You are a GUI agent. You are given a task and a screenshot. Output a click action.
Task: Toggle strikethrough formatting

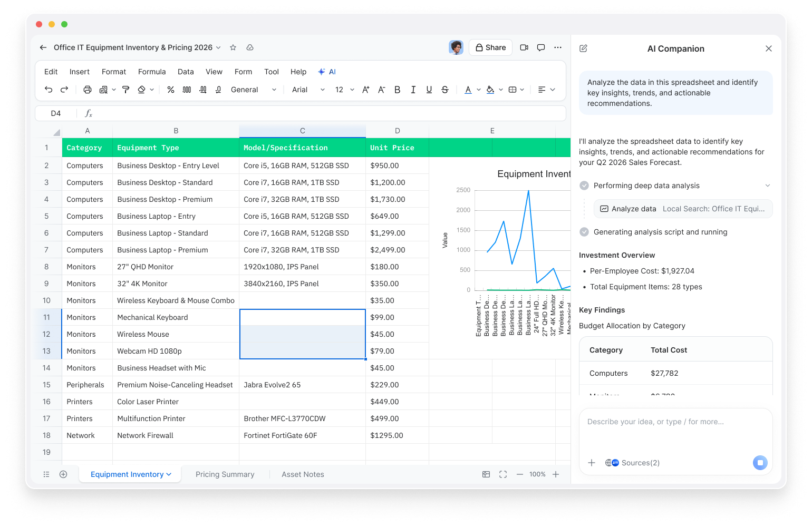(444, 90)
